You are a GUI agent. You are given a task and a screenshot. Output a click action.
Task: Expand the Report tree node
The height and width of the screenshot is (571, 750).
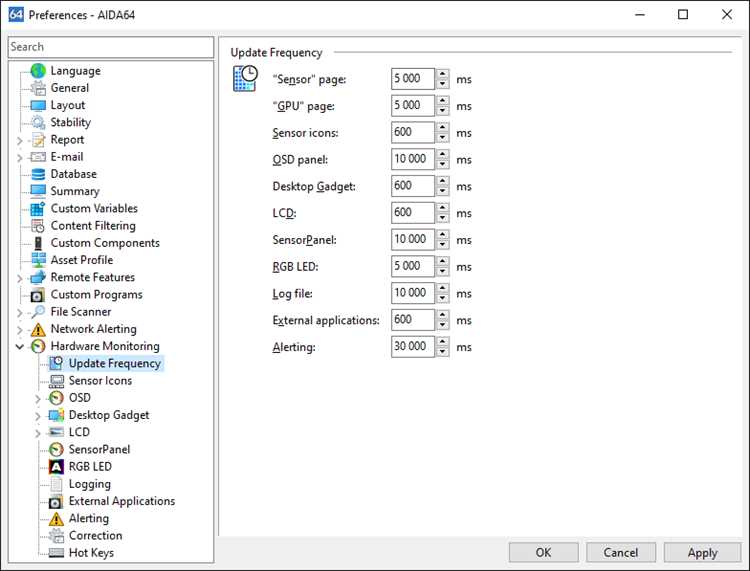point(20,140)
